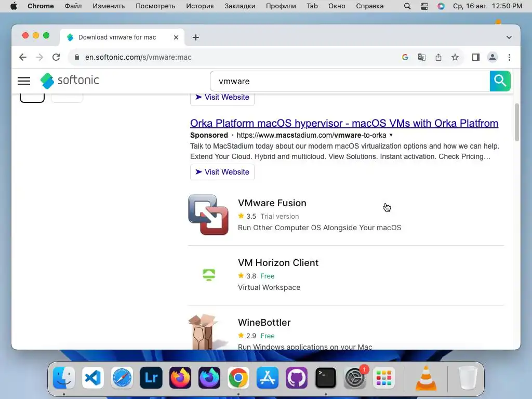Click the topmost Visit Website button
Screen dimensions: 532x399
(222, 98)
